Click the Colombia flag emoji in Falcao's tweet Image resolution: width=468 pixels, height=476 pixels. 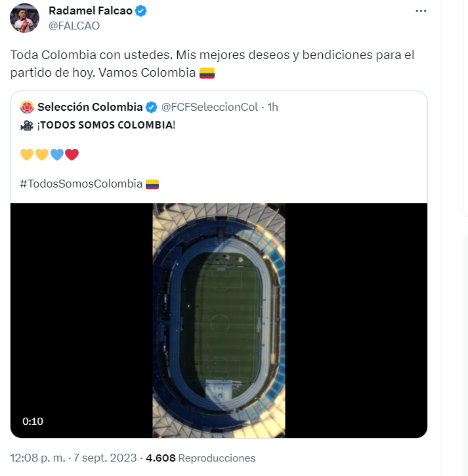pyautogui.click(x=207, y=73)
